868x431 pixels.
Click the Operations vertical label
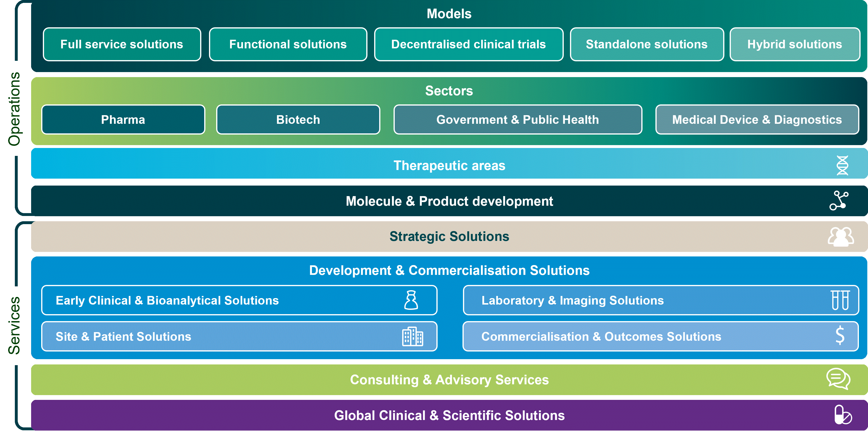[16, 108]
